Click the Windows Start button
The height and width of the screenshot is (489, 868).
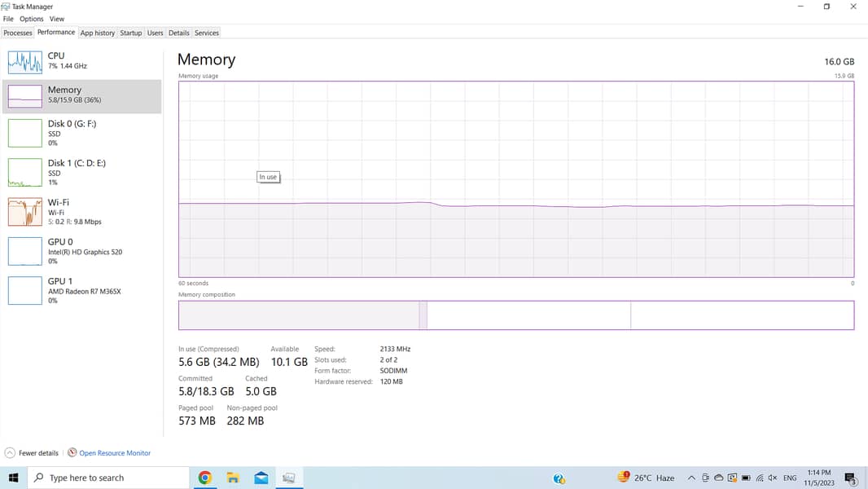tap(13, 478)
